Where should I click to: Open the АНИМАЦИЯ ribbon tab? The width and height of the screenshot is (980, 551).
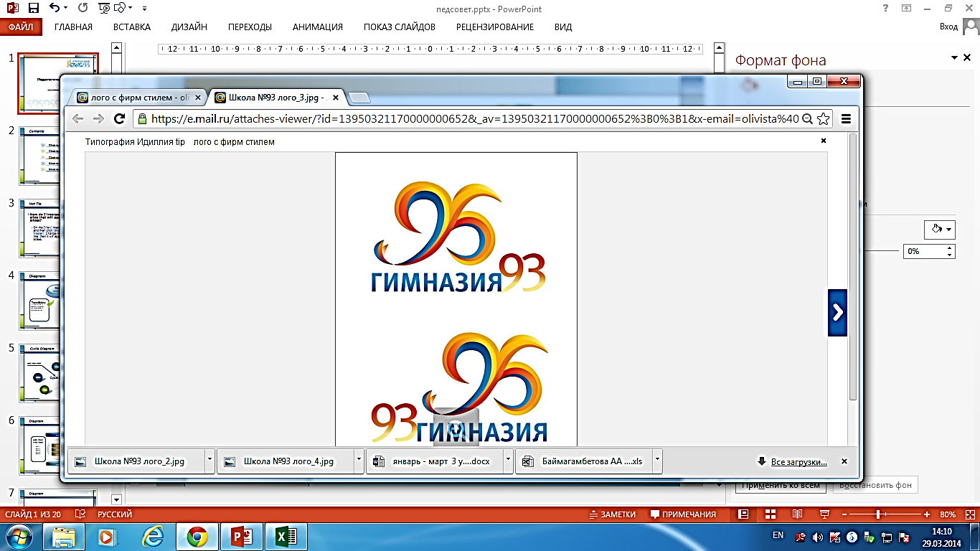tap(318, 27)
